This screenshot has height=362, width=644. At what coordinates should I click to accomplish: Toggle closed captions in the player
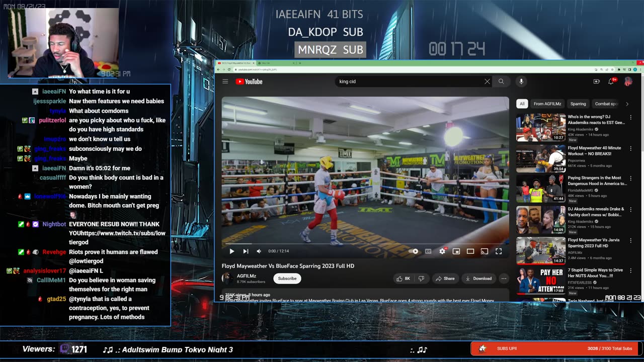click(428, 251)
